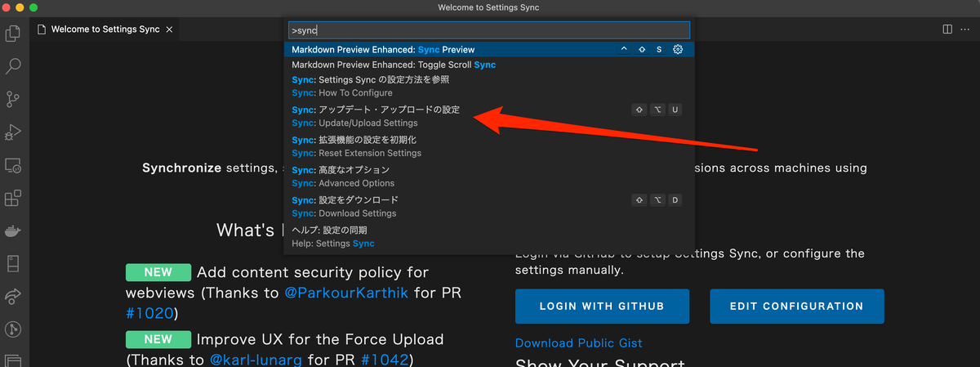The image size is (980, 367).
Task: Open the GitLens icon in activity bar
Action: point(13,329)
